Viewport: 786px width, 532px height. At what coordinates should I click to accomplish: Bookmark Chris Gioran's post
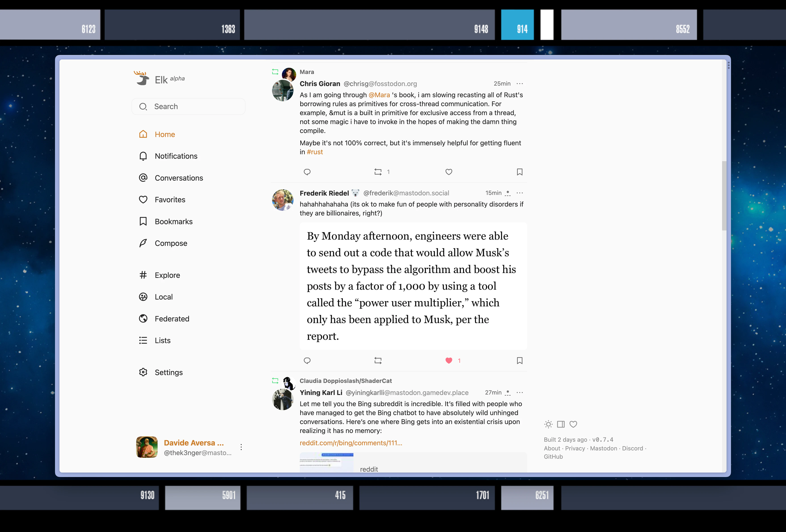click(x=520, y=172)
